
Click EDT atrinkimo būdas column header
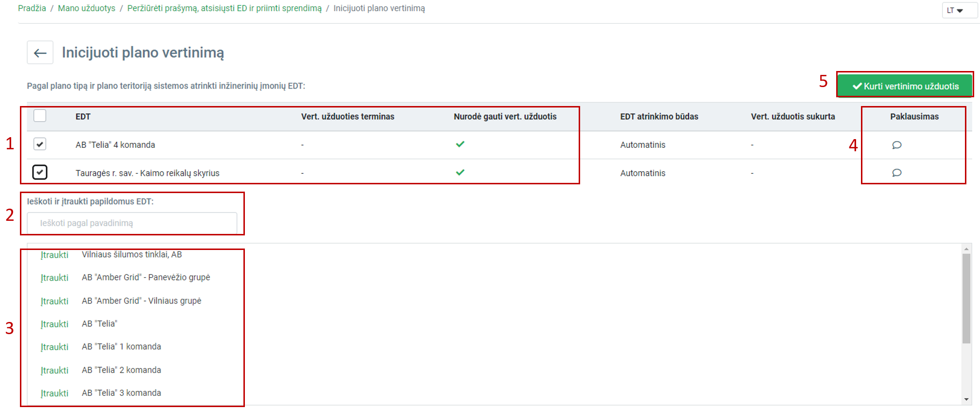659,116
